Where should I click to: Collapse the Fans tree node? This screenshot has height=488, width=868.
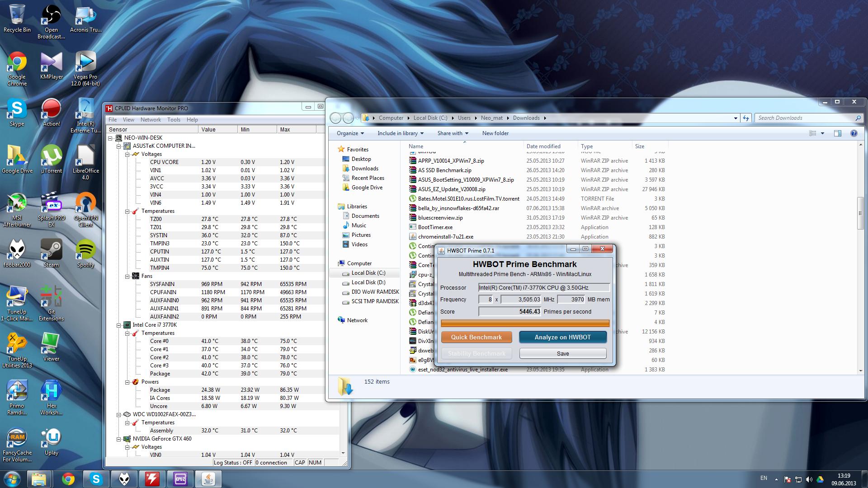(x=127, y=276)
